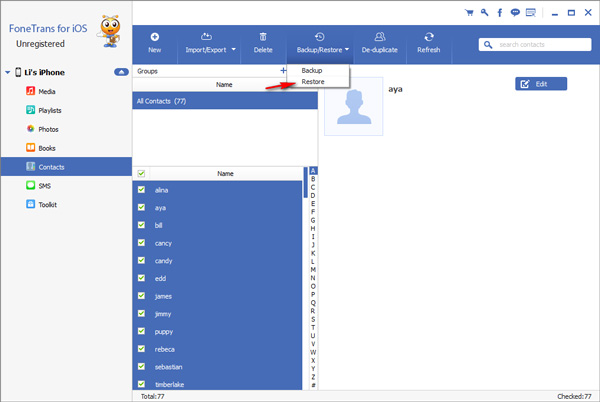The width and height of the screenshot is (600, 402).
Task: Click the search magnifier icon
Action: [488, 45]
